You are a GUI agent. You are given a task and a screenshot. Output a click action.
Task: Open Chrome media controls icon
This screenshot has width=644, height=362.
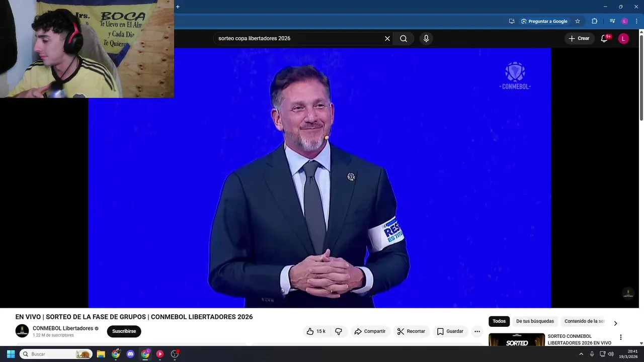pos(612,21)
